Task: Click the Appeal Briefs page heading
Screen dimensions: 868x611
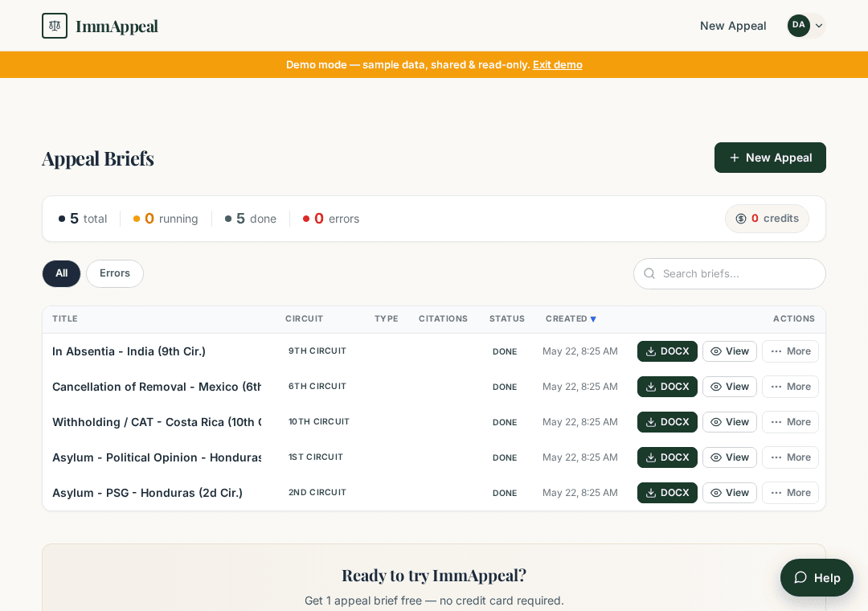Action: [x=98, y=158]
